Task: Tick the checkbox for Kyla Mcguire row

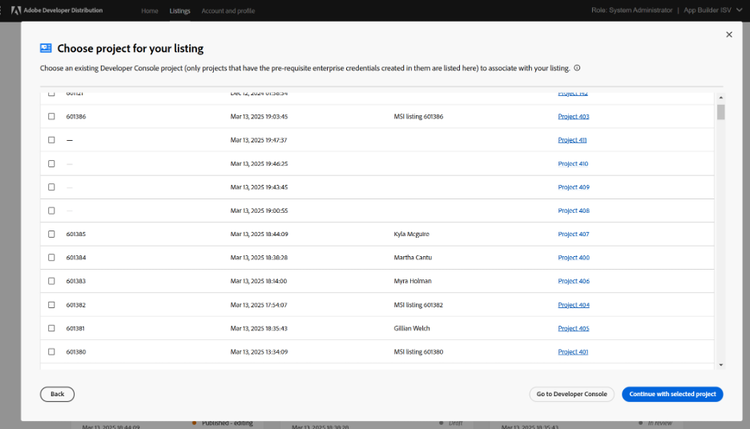Action: pyautogui.click(x=52, y=234)
